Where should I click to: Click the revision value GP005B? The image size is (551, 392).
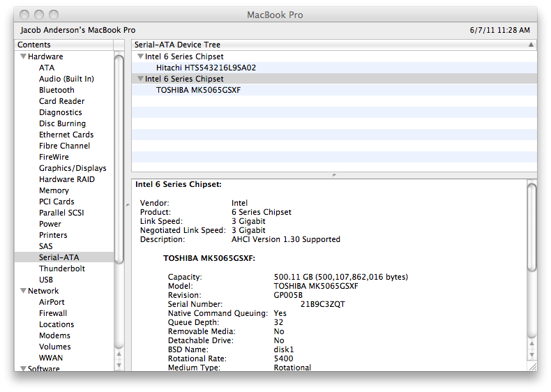(288, 295)
